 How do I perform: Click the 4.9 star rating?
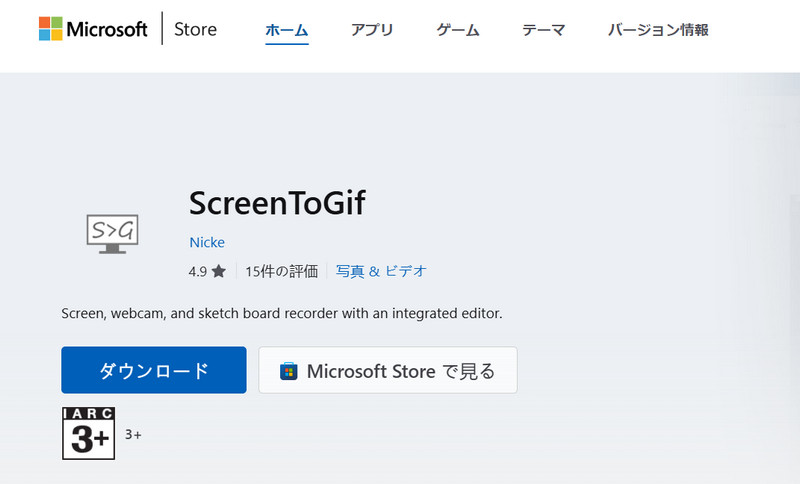coord(207,271)
